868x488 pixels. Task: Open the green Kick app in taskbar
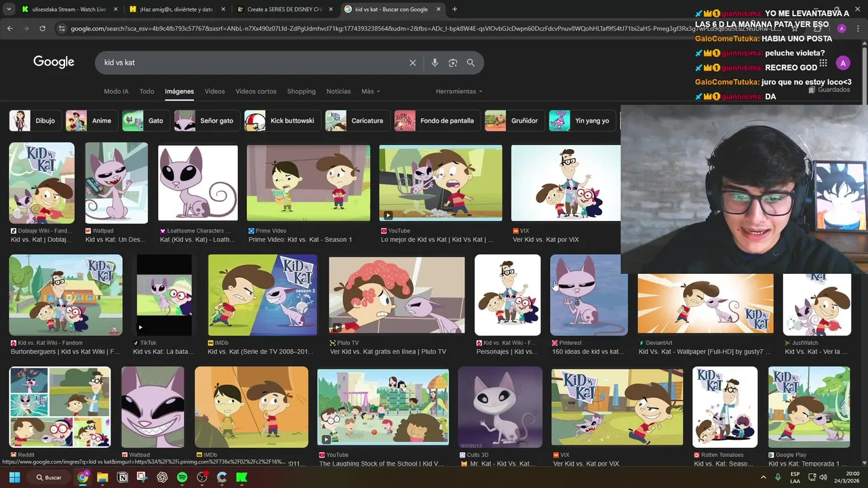(241, 477)
